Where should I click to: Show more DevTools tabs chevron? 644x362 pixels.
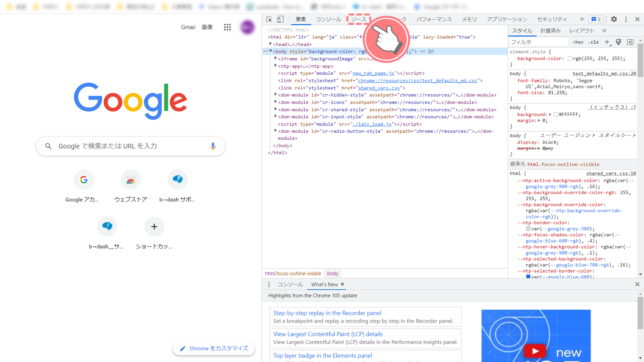tap(582, 19)
